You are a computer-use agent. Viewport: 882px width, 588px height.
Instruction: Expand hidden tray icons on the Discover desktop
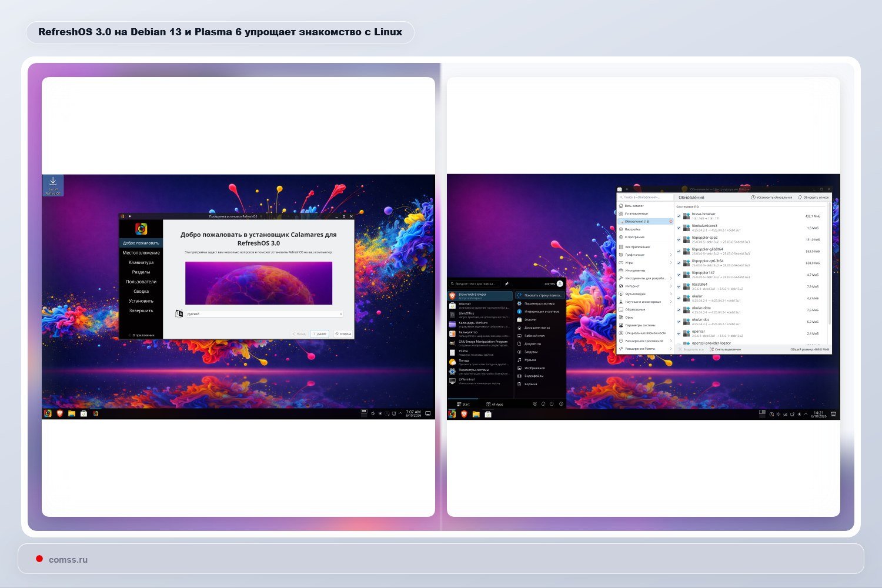tap(806, 415)
